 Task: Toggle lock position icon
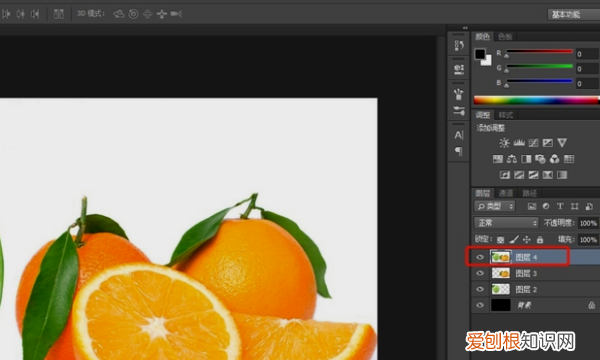tap(527, 240)
